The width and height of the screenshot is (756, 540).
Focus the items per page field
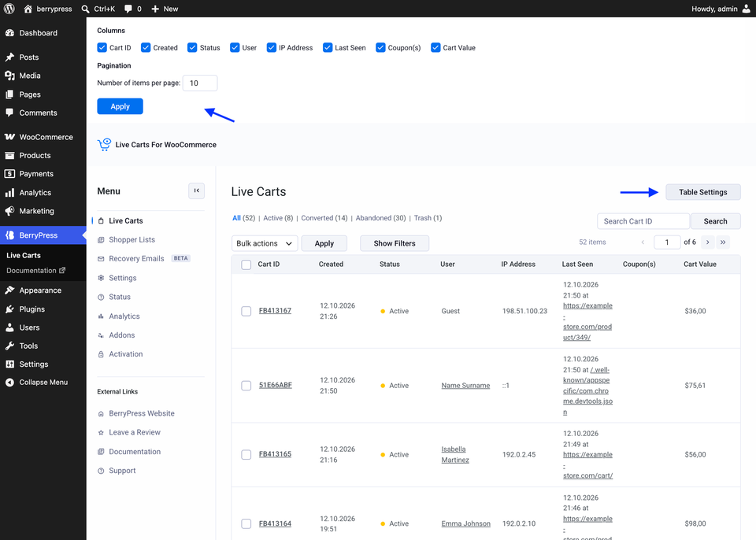[200, 83]
